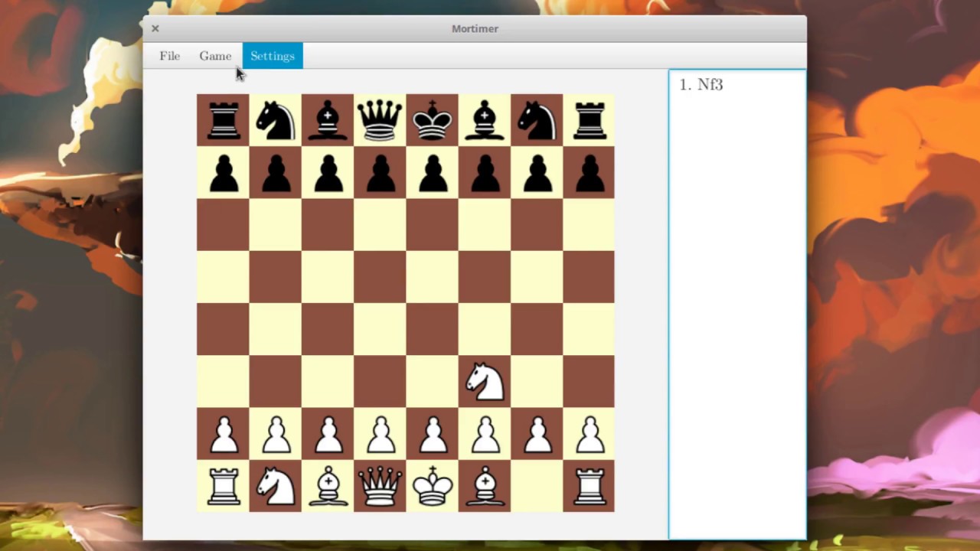Open the Game menu
Image resolution: width=980 pixels, height=551 pixels.
point(215,56)
